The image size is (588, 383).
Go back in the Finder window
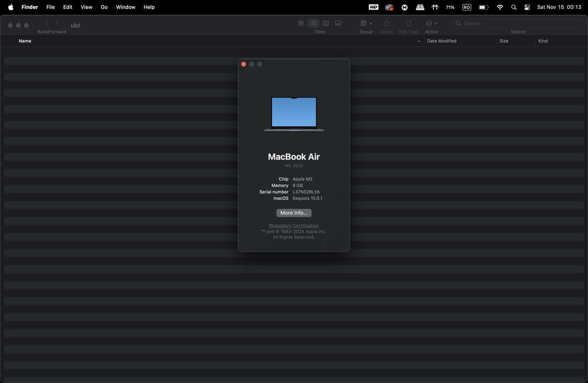click(47, 24)
